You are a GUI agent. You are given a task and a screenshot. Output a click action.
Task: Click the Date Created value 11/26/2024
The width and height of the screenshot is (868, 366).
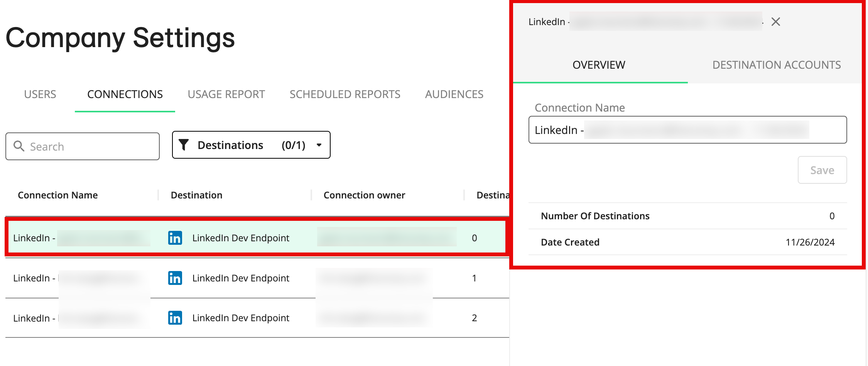pos(810,242)
